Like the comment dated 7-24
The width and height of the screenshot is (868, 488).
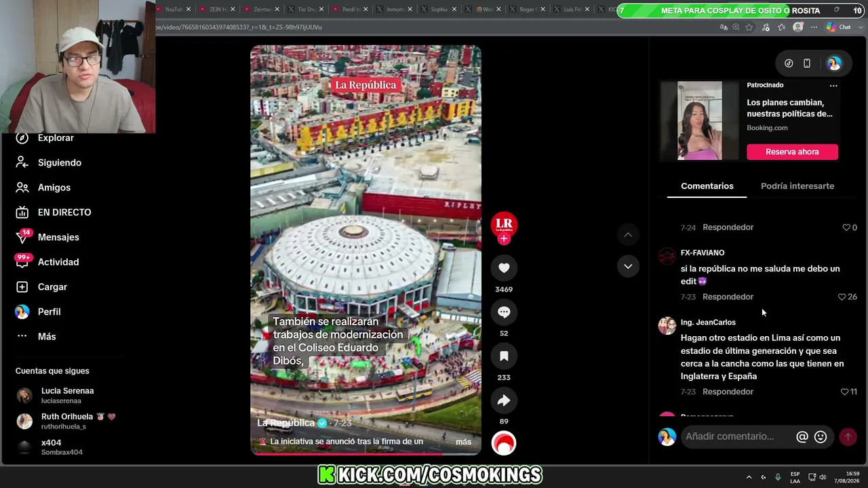tap(846, 227)
